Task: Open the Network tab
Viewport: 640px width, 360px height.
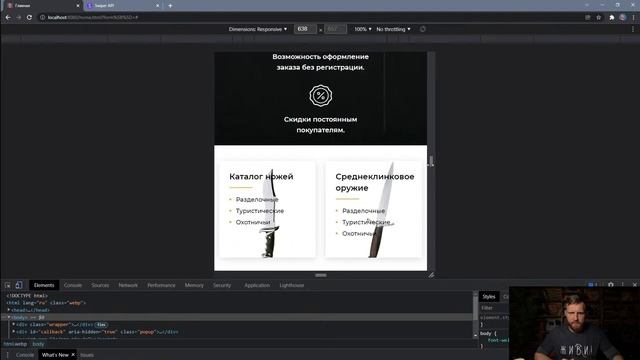Action: (128, 285)
